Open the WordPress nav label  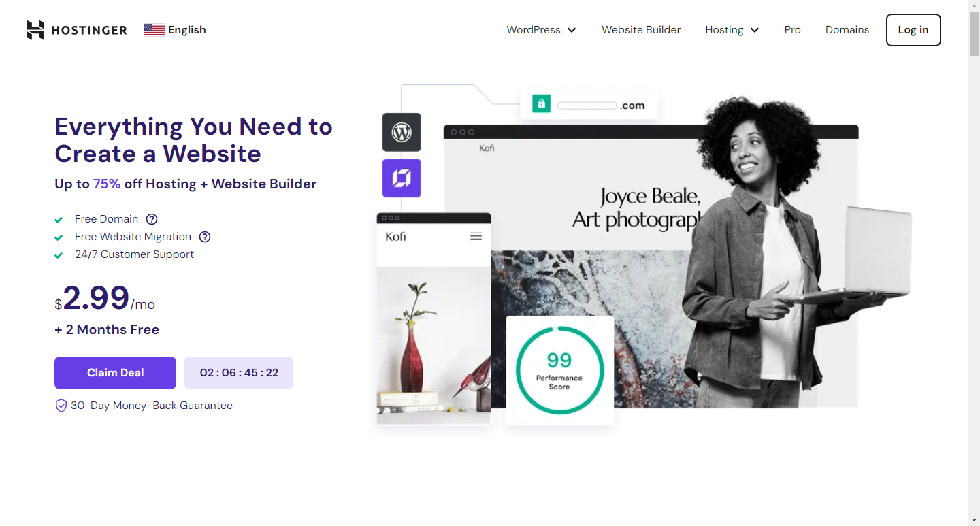point(534,30)
